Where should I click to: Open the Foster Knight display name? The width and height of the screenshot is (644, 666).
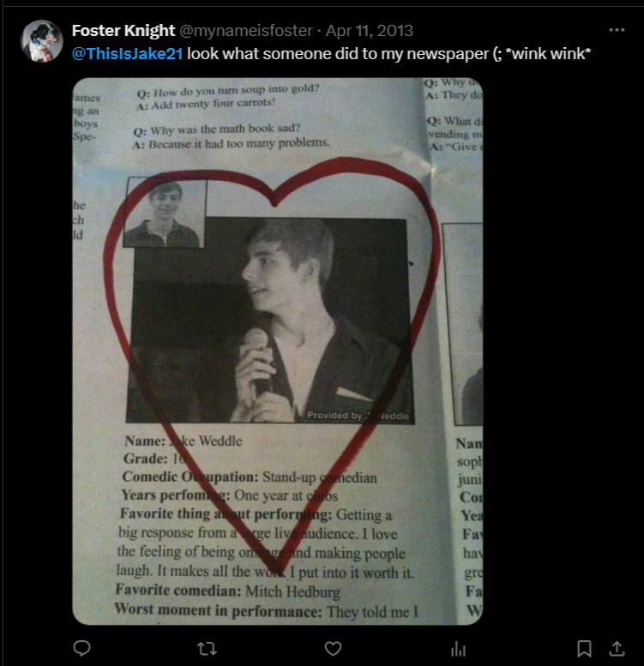coord(123,31)
